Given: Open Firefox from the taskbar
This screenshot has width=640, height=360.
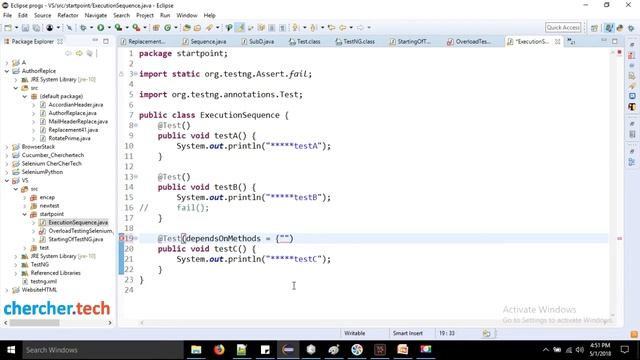Looking at the screenshot, I should 219,350.
